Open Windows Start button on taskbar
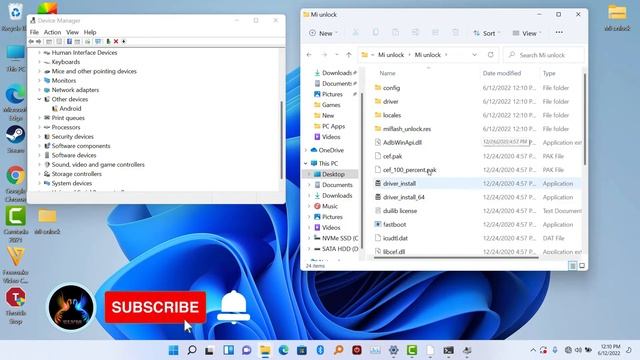This screenshot has height=360, width=640. coord(173,350)
